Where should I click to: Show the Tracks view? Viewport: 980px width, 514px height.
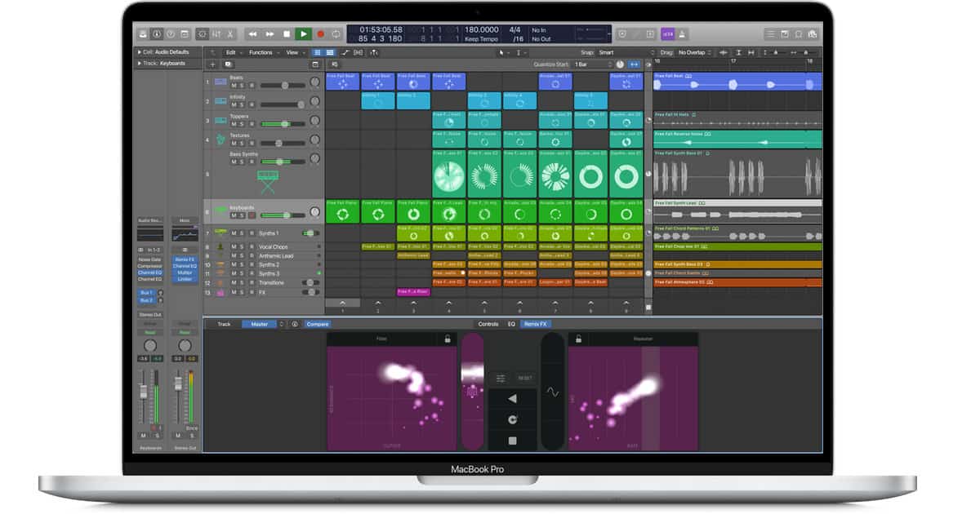pyautogui.click(x=330, y=52)
